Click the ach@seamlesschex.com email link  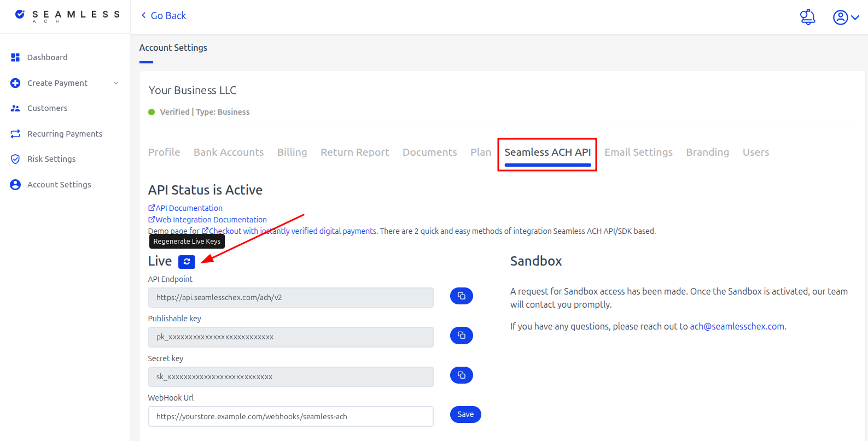tap(737, 326)
